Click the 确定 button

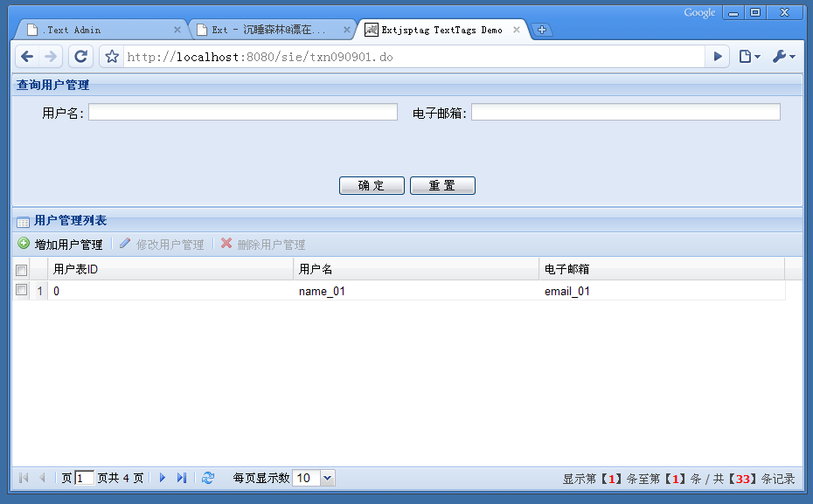tap(372, 185)
